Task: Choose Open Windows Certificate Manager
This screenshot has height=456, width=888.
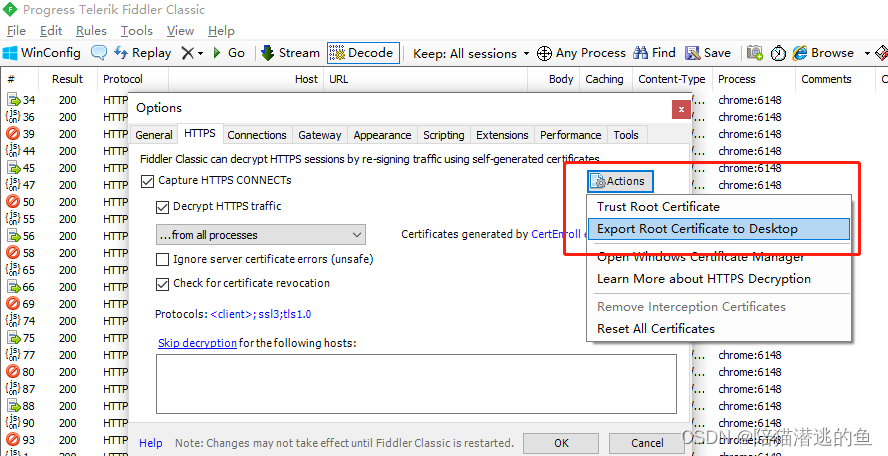Action: 719,257
